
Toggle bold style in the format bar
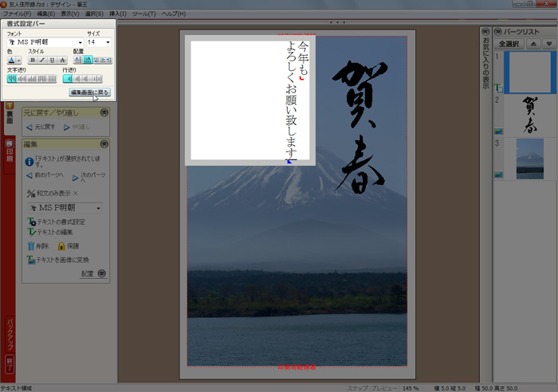pyautogui.click(x=33, y=60)
